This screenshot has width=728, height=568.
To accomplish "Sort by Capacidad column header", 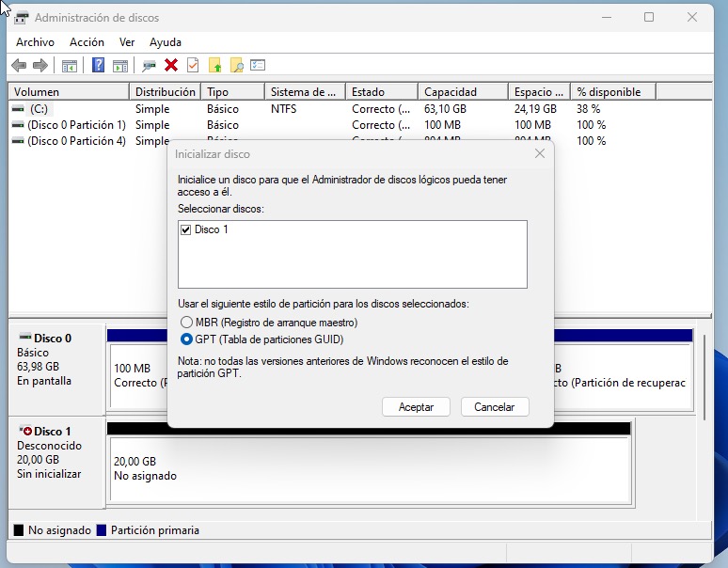I will pyautogui.click(x=464, y=92).
